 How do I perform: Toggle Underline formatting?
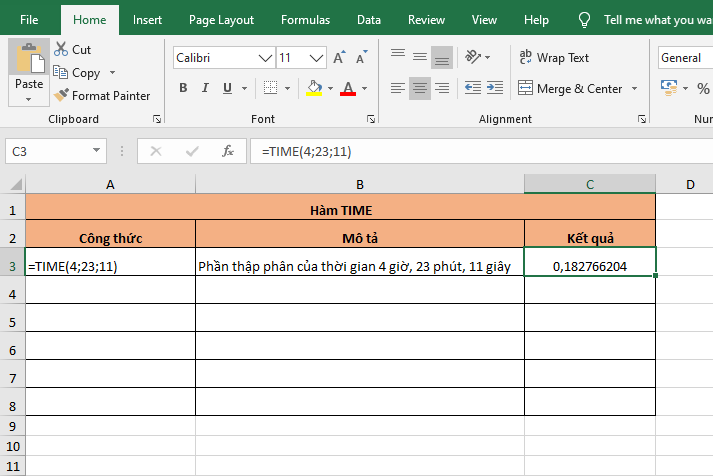[x=227, y=88]
